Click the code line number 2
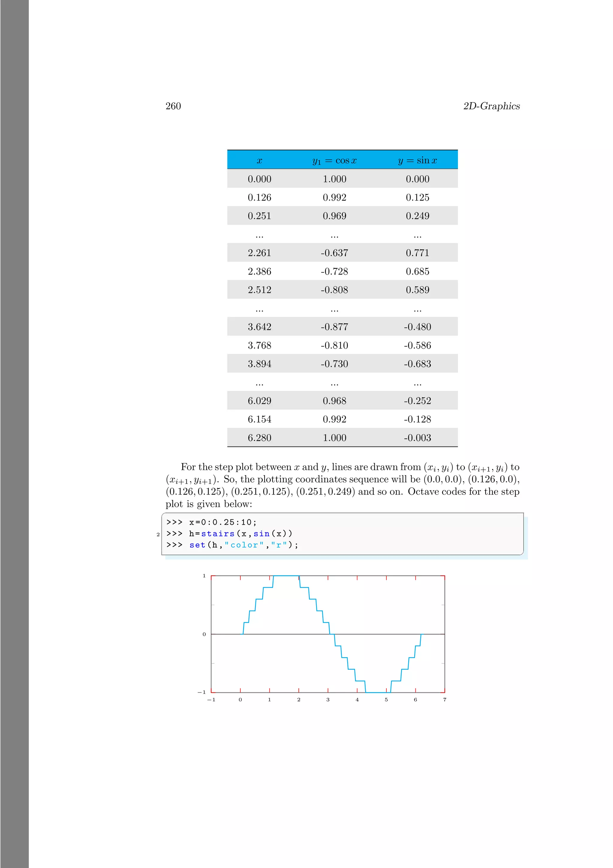The image size is (613, 868). tap(158, 535)
